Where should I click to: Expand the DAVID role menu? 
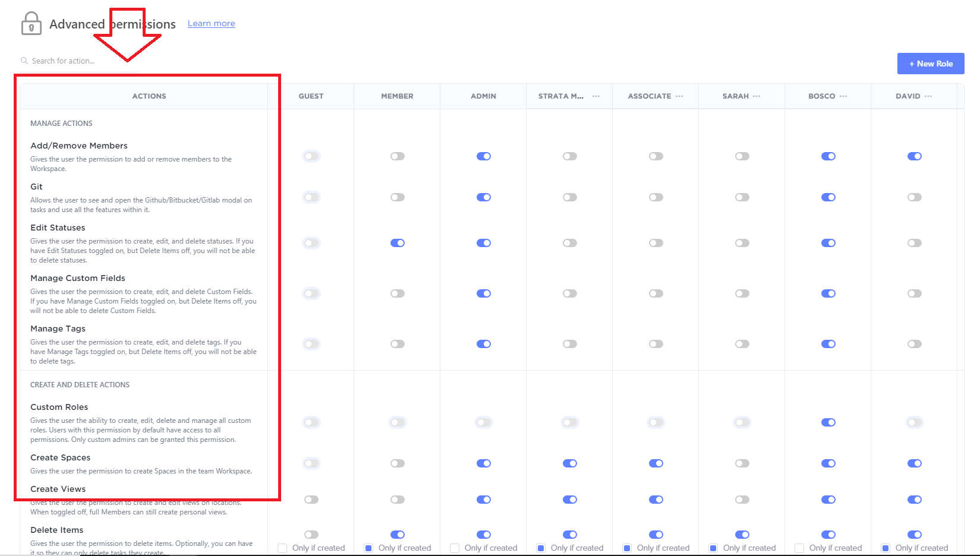(929, 96)
